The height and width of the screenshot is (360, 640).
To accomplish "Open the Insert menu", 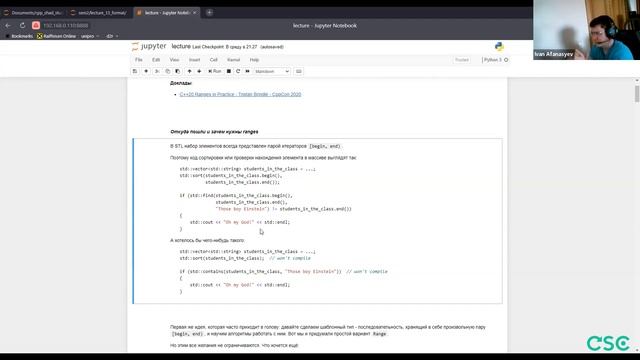I will [194, 60].
